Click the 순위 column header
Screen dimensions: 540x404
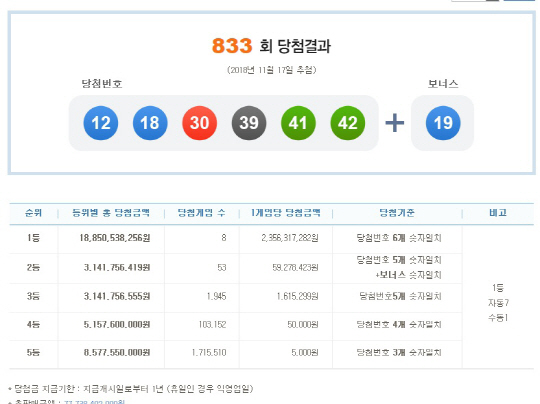pyautogui.click(x=33, y=213)
